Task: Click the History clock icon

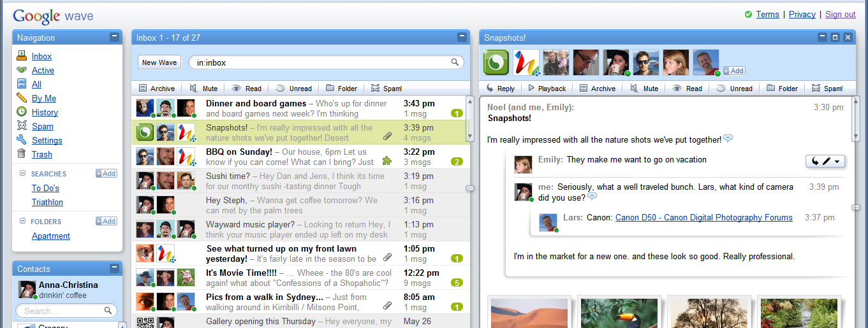Action: pos(22,112)
